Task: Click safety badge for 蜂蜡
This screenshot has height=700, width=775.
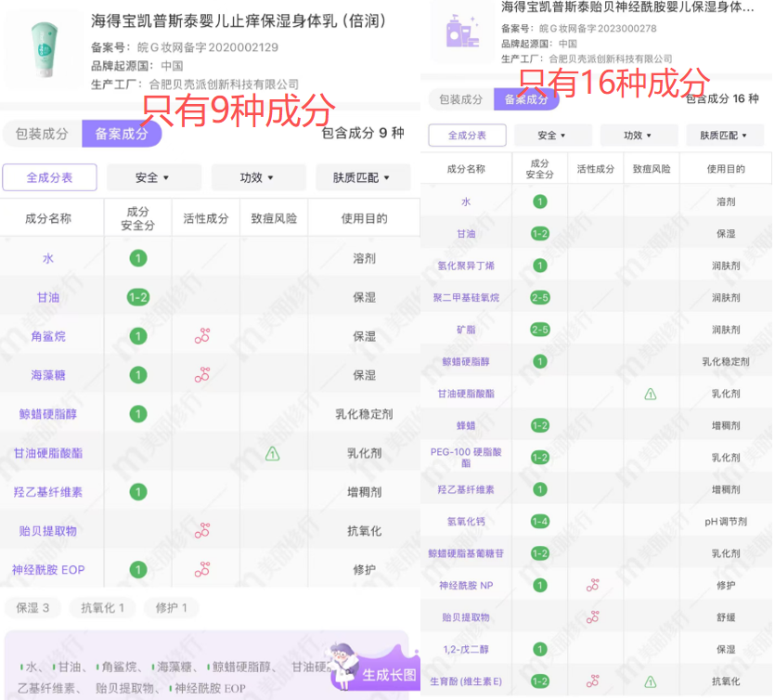Action: [x=540, y=425]
